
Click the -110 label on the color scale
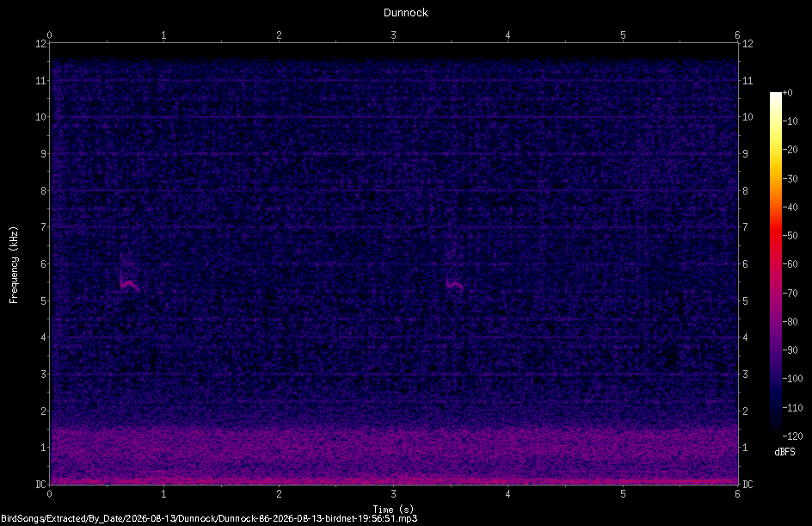tap(792, 408)
